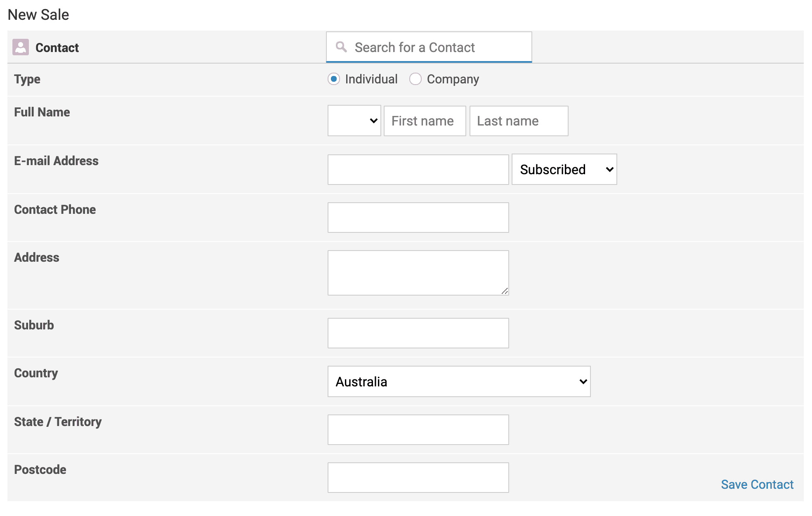
Task: Click the E-mail Address label
Action: coord(57,161)
